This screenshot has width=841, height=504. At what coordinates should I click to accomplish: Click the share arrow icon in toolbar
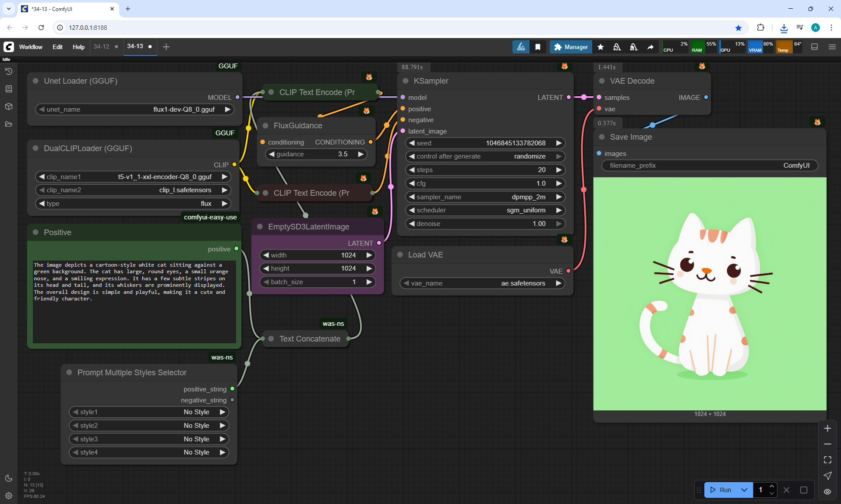pos(650,47)
